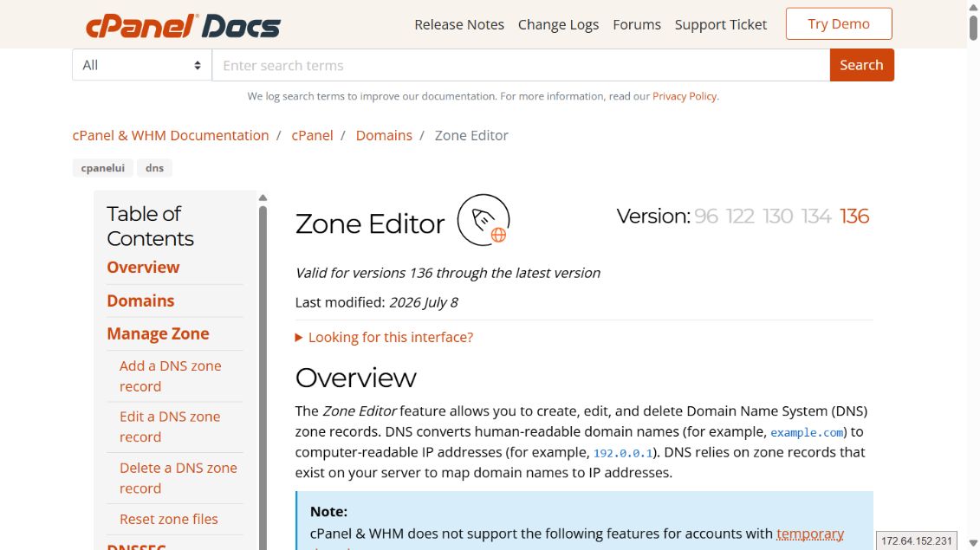The height and width of the screenshot is (550, 980).
Task: Open Add a DNS zone record entry
Action: tap(170, 376)
